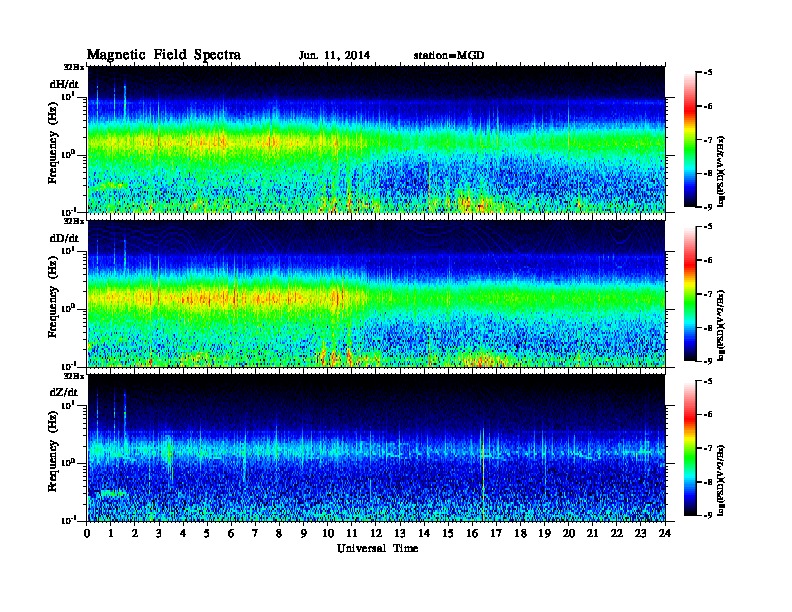Image resolution: width=792 pixels, height=612 pixels.
Task: Select the 'Jun. 11, 2014' date label
Action: point(334,56)
